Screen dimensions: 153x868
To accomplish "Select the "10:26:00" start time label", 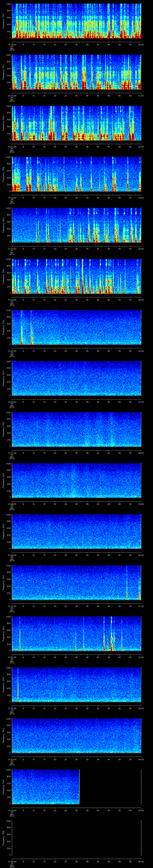I will click(12, 402).
